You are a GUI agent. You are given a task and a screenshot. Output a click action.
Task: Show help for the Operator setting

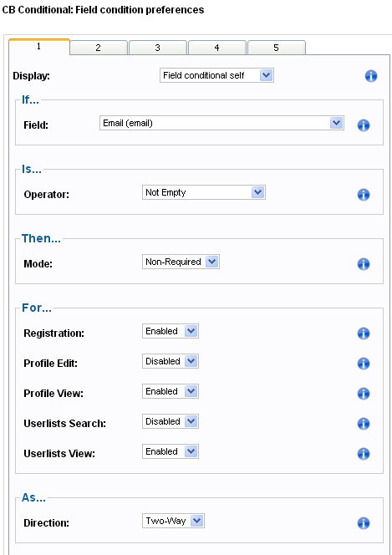click(x=364, y=195)
